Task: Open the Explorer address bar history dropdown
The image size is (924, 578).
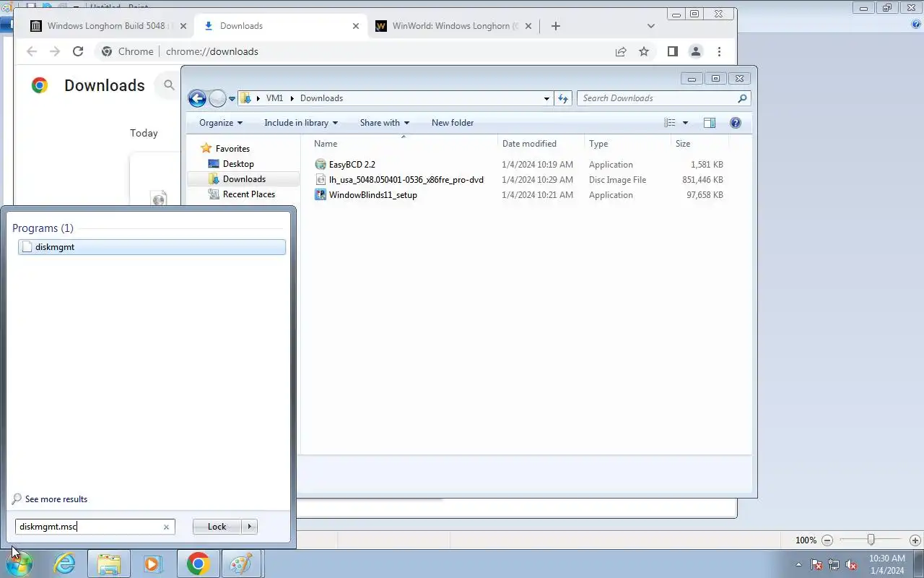Action: coord(546,98)
